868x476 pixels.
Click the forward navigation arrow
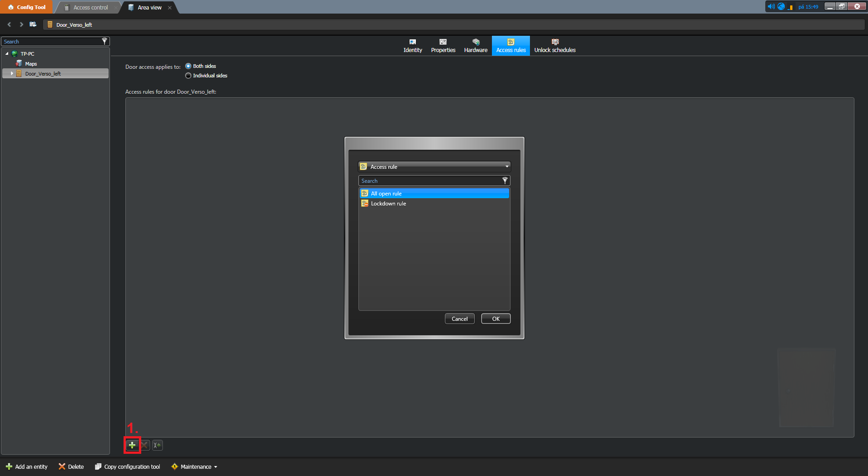click(21, 24)
